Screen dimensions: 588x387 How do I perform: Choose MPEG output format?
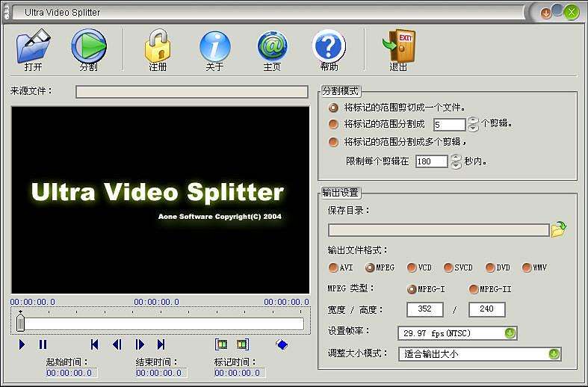coord(370,267)
